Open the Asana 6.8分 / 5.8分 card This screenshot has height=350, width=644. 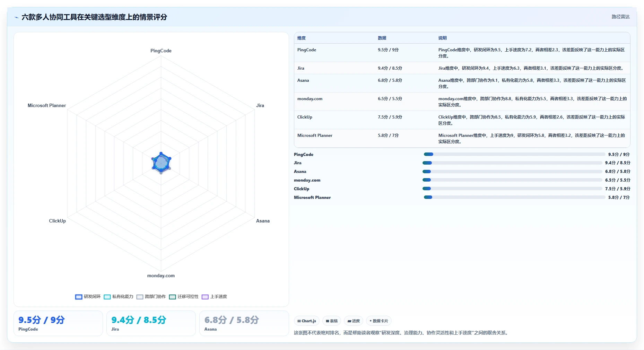(x=244, y=323)
